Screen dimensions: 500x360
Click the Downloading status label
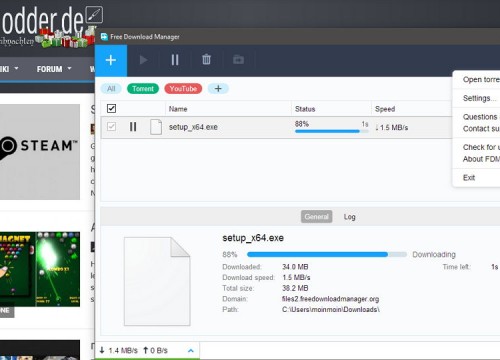click(x=434, y=255)
